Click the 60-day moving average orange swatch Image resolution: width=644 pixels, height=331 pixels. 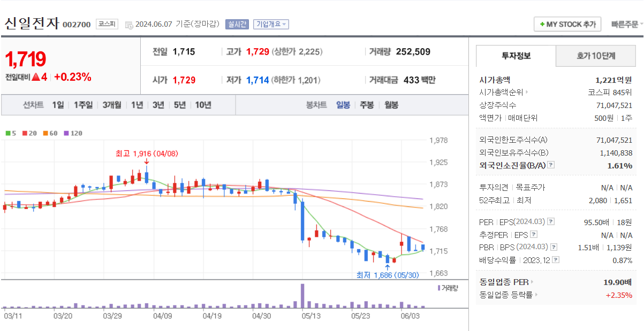pos(46,133)
